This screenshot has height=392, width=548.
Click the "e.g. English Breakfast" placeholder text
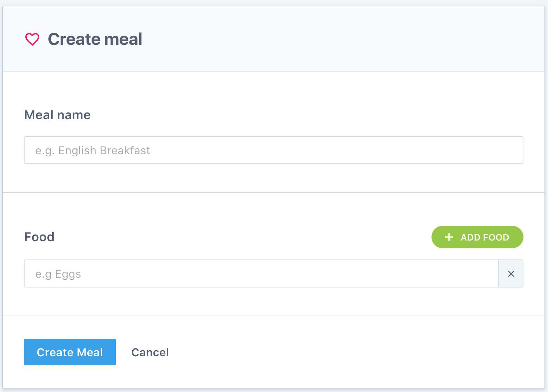(x=93, y=150)
